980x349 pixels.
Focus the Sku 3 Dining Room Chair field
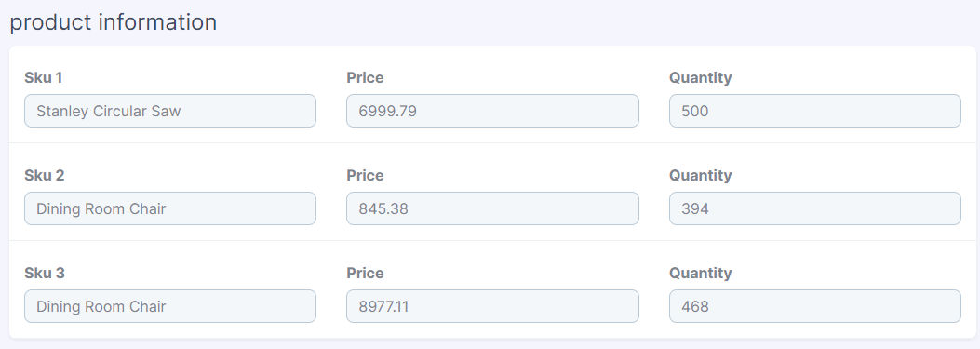pyautogui.click(x=170, y=306)
